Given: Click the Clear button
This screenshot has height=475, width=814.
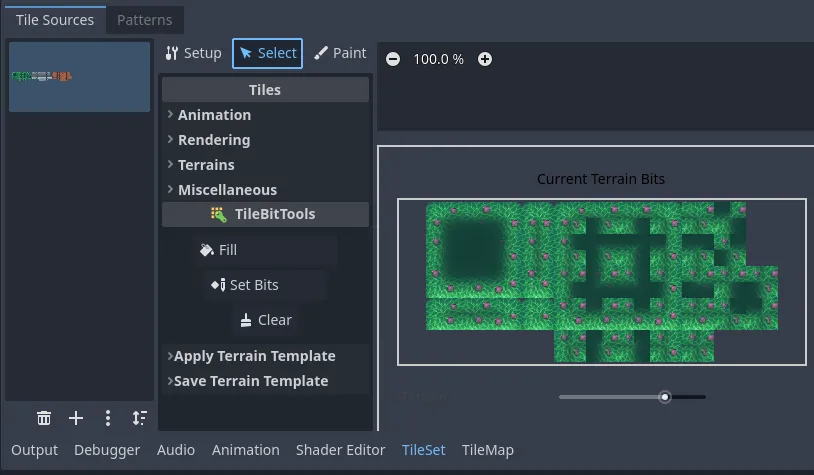Looking at the screenshot, I should point(266,320).
